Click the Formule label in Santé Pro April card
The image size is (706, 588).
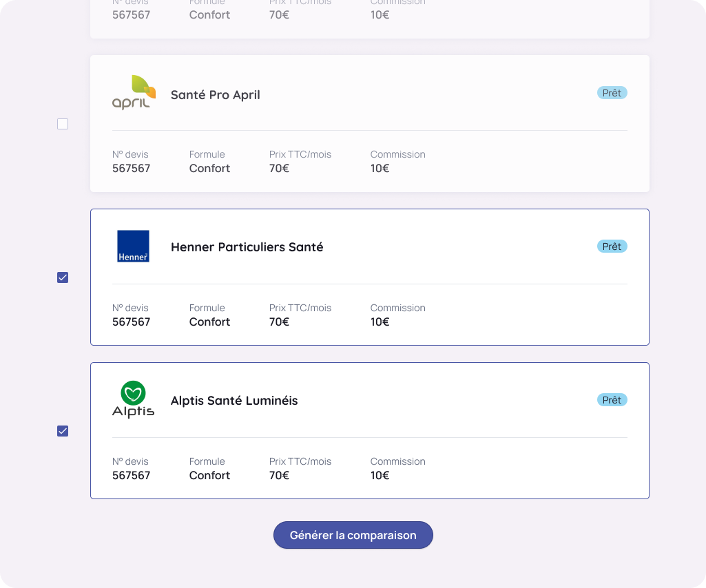click(x=207, y=154)
